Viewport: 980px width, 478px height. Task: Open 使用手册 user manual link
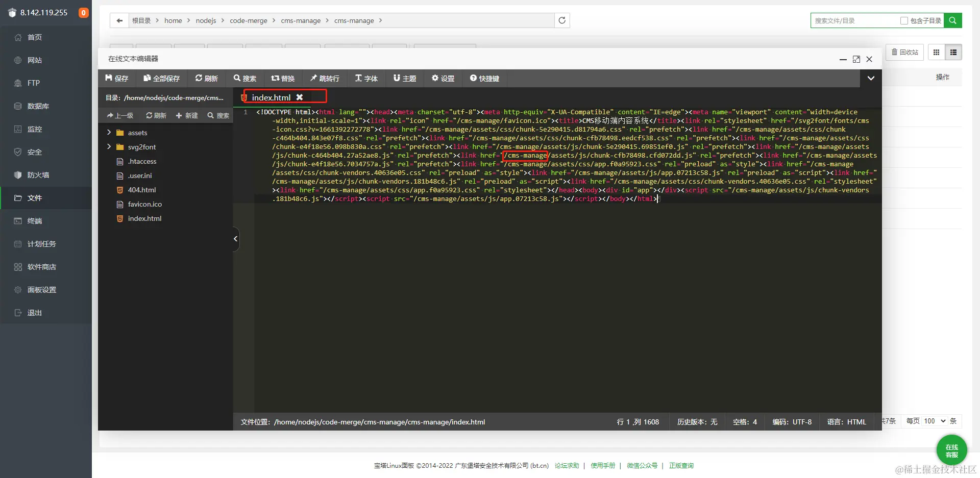(x=603, y=465)
